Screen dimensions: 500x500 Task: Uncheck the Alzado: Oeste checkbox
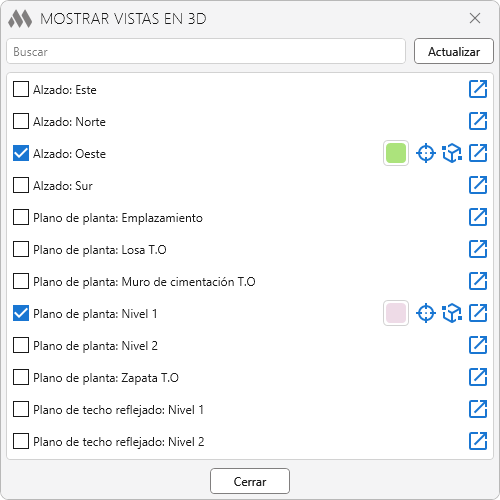tap(21, 153)
